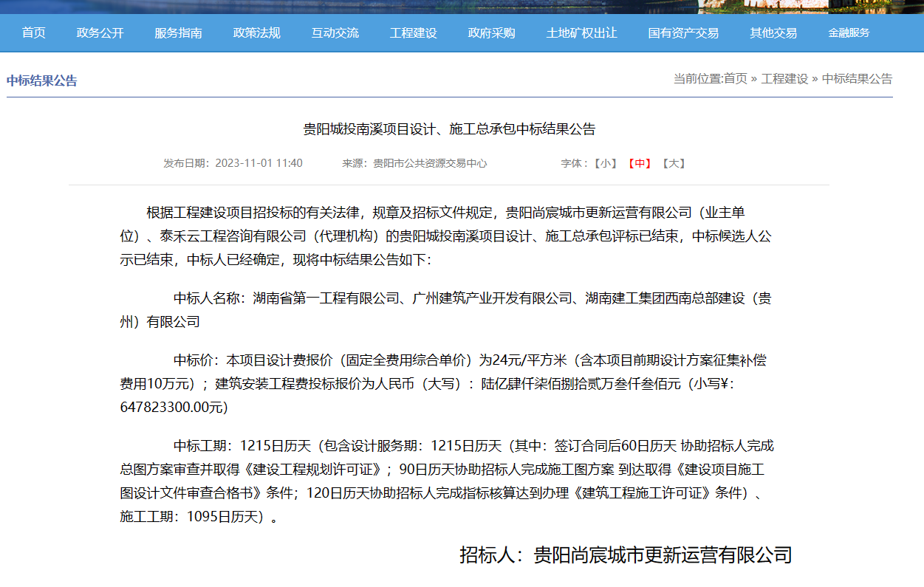The image size is (924, 587).
Task: Set font size to 小
Action: (606, 163)
